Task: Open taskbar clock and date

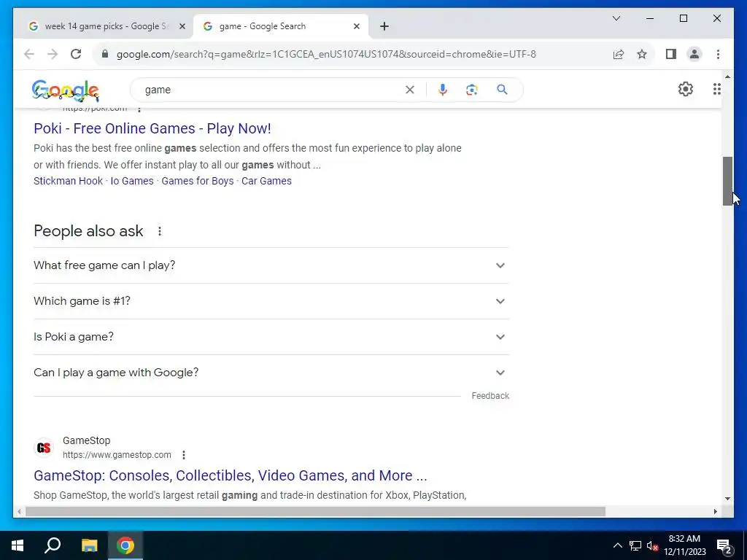Action: click(684, 545)
